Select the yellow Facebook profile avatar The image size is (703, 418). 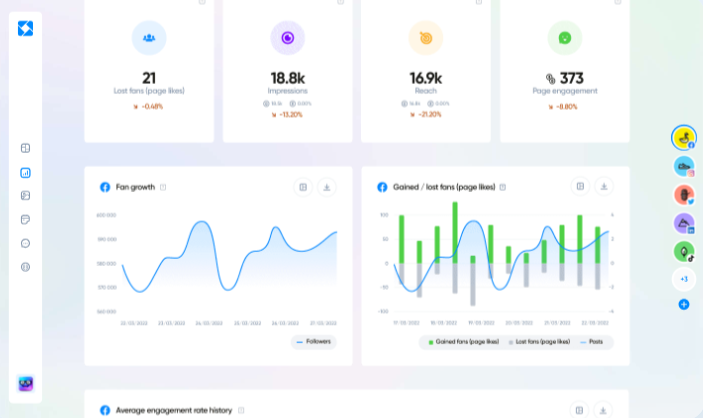click(x=684, y=138)
